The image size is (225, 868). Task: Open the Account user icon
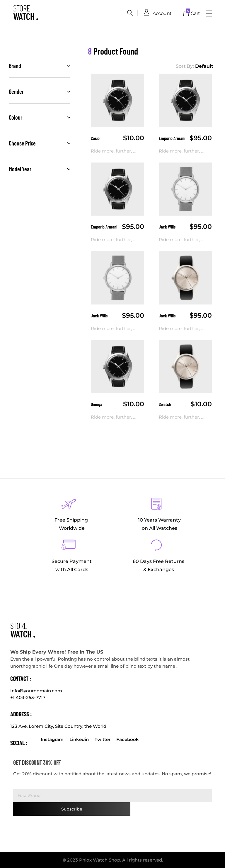coord(146,13)
